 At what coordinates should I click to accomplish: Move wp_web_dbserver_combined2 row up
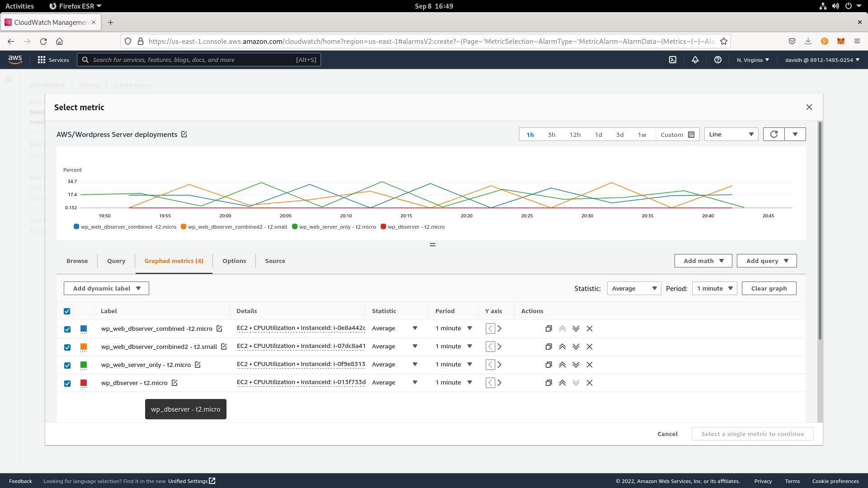pyautogui.click(x=562, y=347)
